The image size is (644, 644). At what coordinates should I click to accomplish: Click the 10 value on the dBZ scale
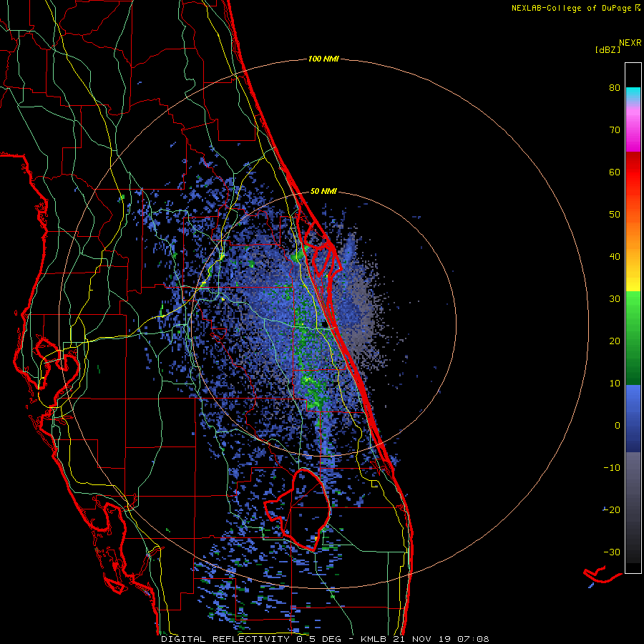click(x=615, y=384)
